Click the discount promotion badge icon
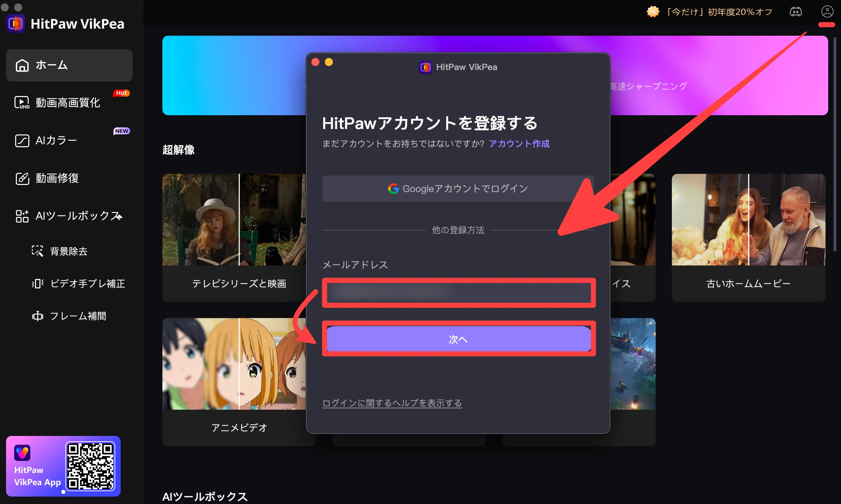Screen dimensions: 841x504 tap(653, 11)
